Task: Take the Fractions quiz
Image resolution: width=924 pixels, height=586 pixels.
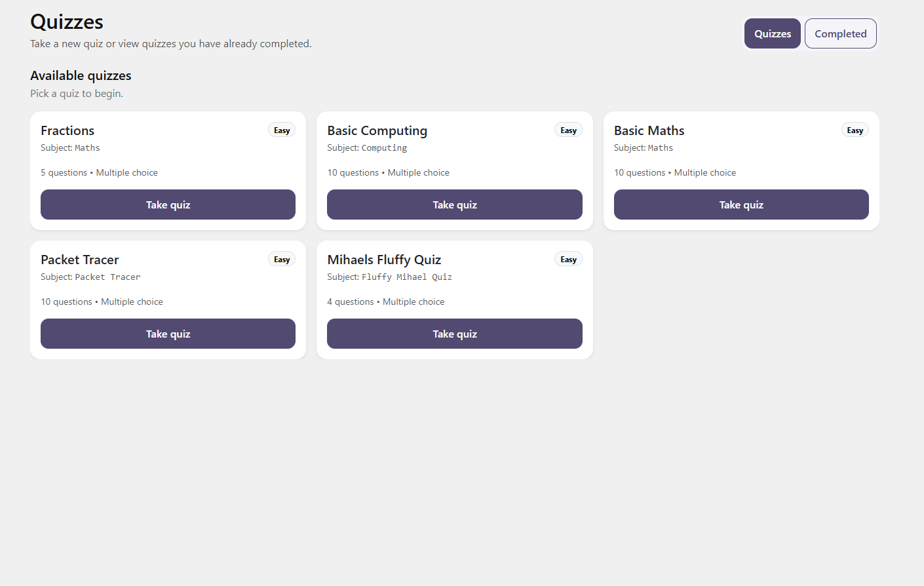Action: click(x=168, y=205)
